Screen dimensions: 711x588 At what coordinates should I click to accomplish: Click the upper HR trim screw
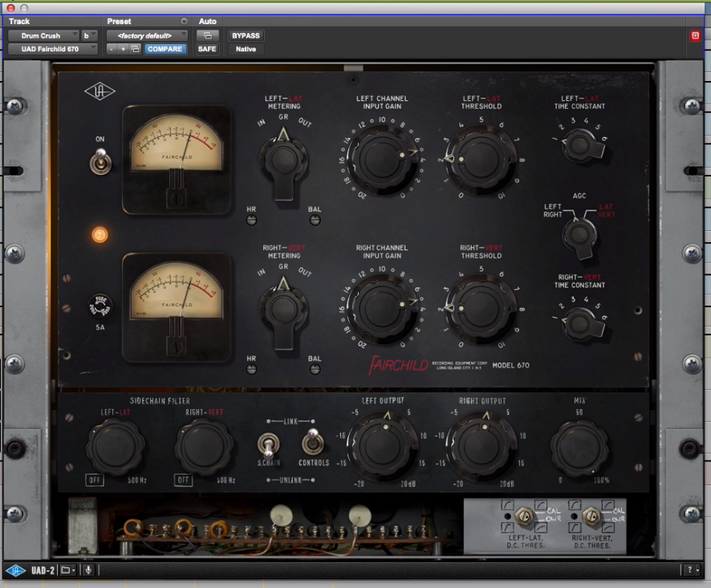tap(251, 221)
